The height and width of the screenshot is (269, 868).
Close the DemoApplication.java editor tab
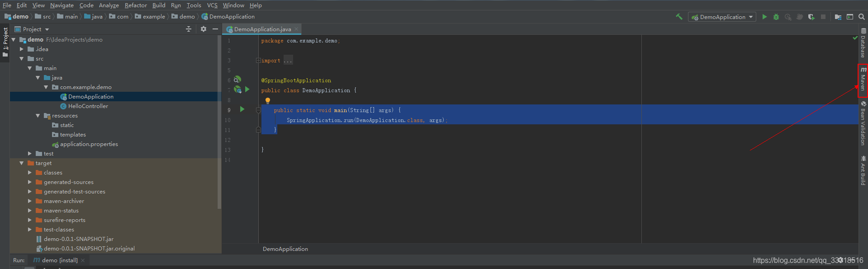(x=297, y=29)
